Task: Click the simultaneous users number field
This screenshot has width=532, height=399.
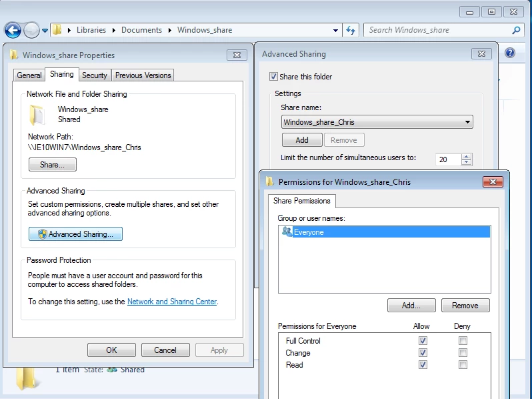Action: tap(449, 159)
